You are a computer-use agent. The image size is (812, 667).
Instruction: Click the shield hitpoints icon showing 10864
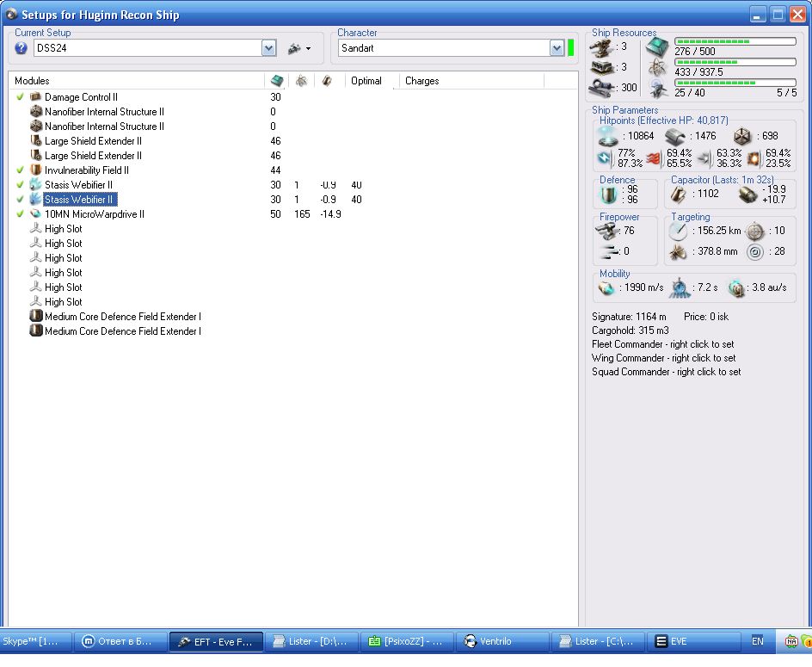coord(608,136)
